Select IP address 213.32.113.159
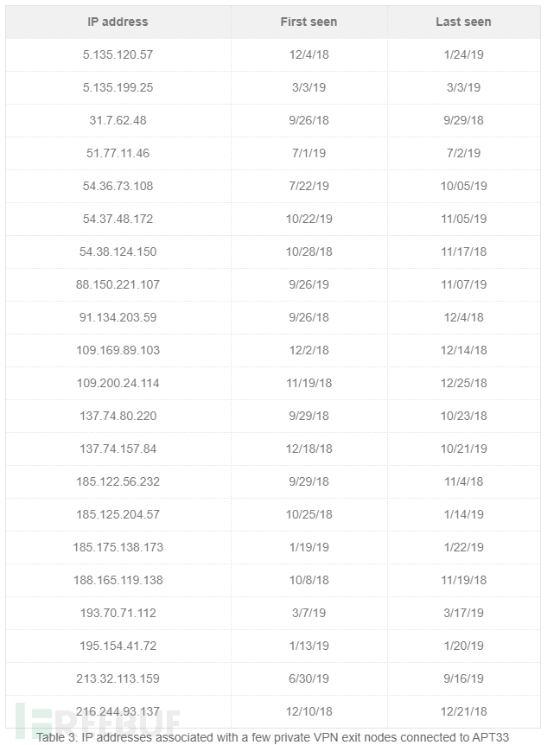Screen dimensions: 560x745 tap(118, 678)
